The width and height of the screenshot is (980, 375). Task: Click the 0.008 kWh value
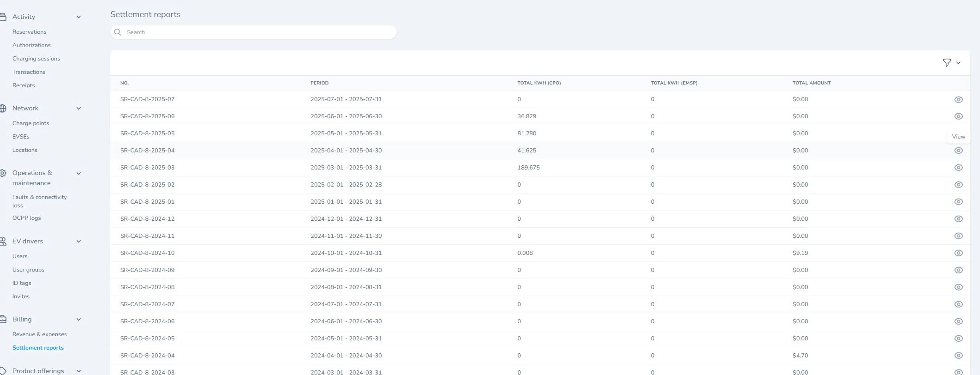point(525,253)
